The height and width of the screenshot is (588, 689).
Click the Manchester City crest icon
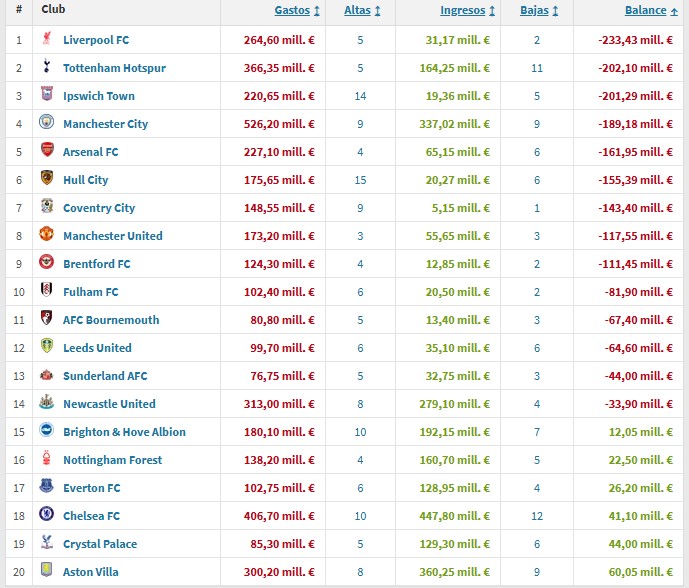point(47,122)
